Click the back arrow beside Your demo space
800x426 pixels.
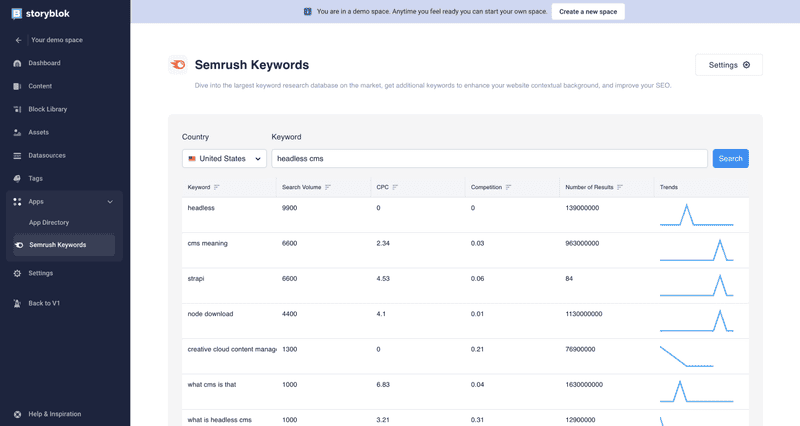coord(18,40)
